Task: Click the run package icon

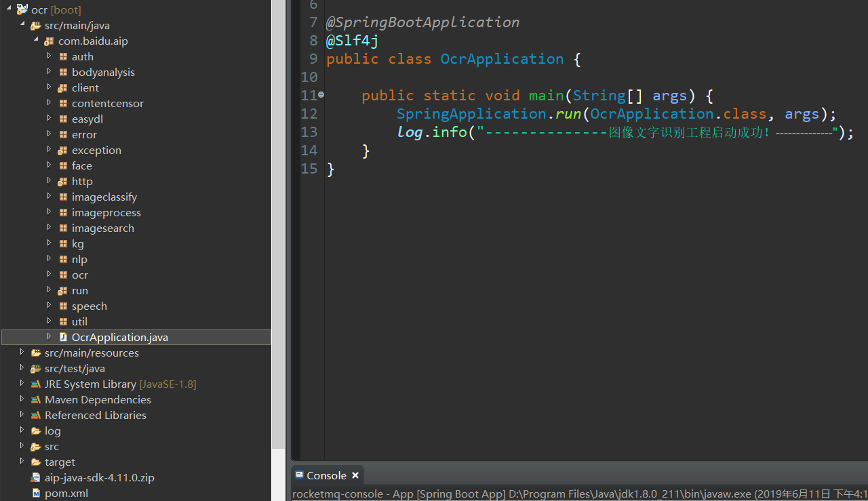Action: 63,291
